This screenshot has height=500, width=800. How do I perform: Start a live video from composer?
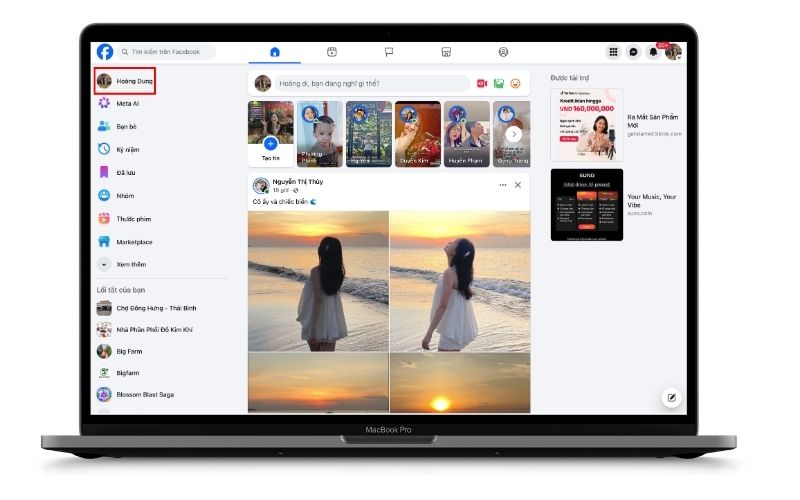pos(482,83)
